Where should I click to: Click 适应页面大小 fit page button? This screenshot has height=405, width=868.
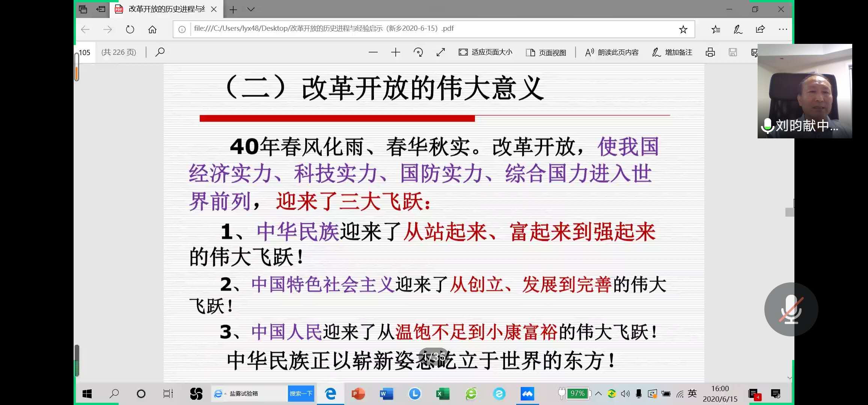tap(485, 52)
